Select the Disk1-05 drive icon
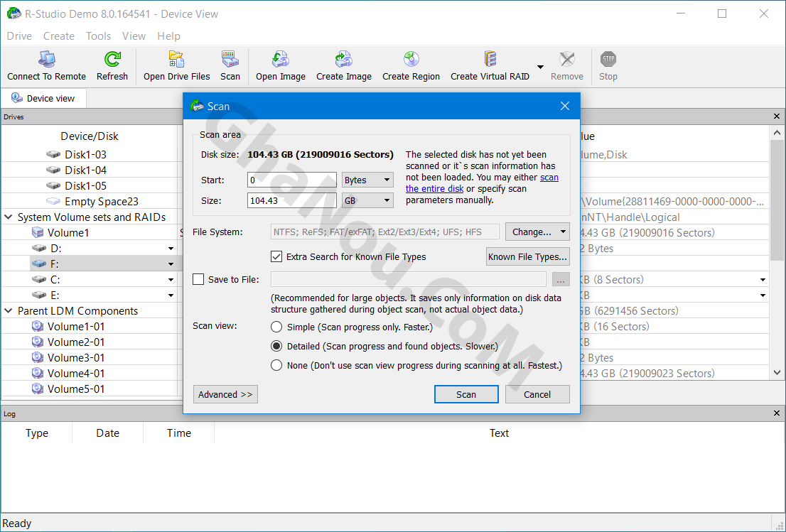Image resolution: width=786 pixels, height=532 pixels. pos(53,185)
